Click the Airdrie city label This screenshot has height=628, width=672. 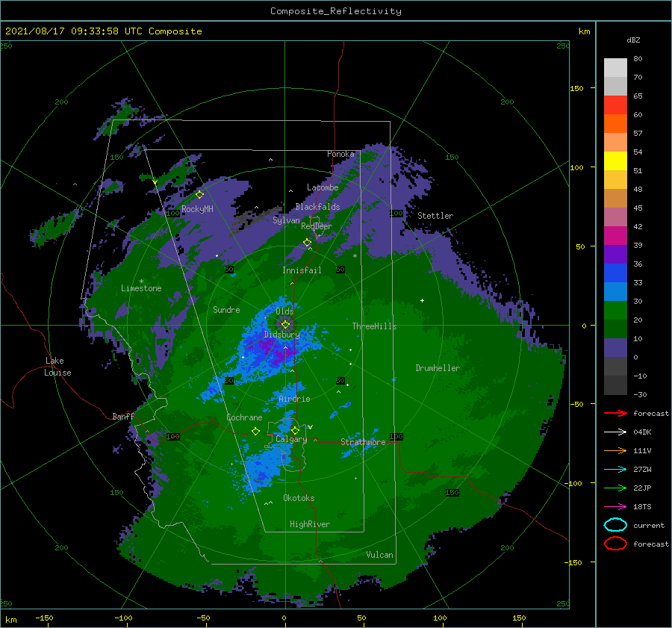[294, 399]
